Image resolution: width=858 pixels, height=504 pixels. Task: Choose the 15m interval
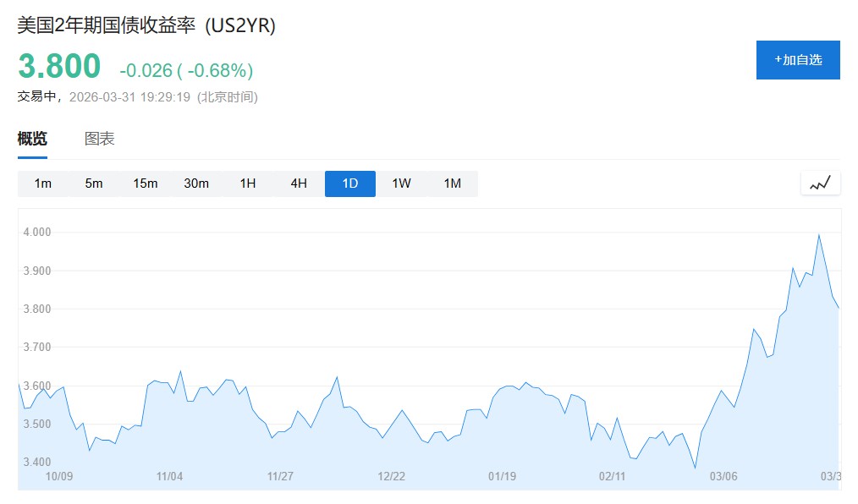146,184
